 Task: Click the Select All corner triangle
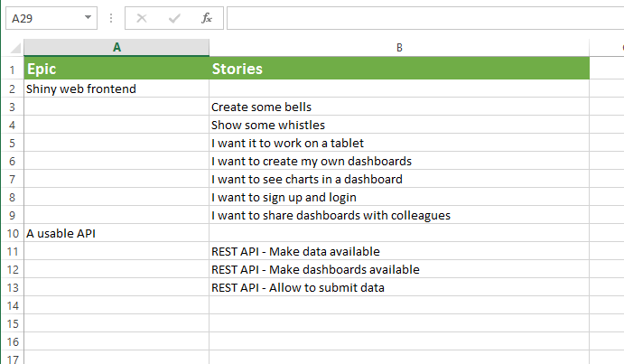15,48
